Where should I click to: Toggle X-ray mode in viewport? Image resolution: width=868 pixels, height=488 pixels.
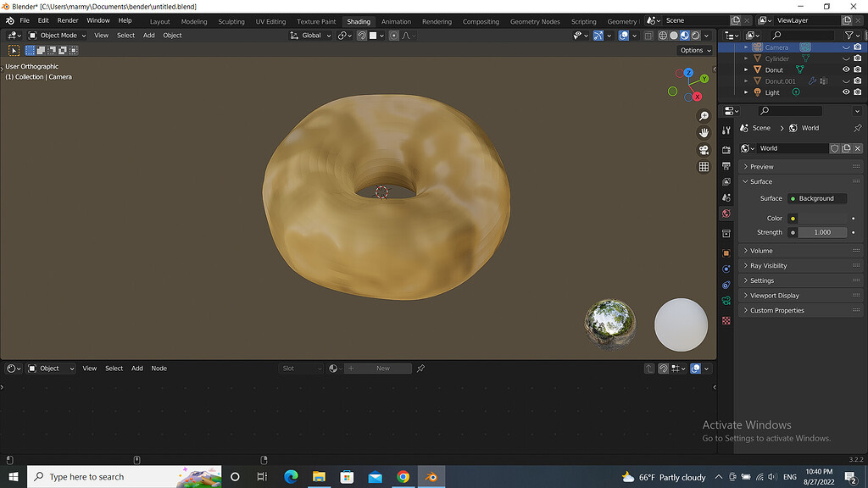pyautogui.click(x=648, y=36)
